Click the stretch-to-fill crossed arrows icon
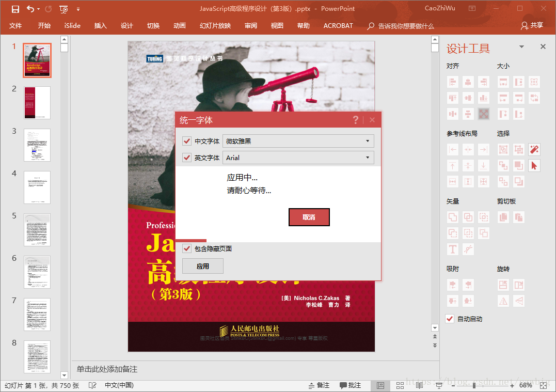 (x=483, y=114)
